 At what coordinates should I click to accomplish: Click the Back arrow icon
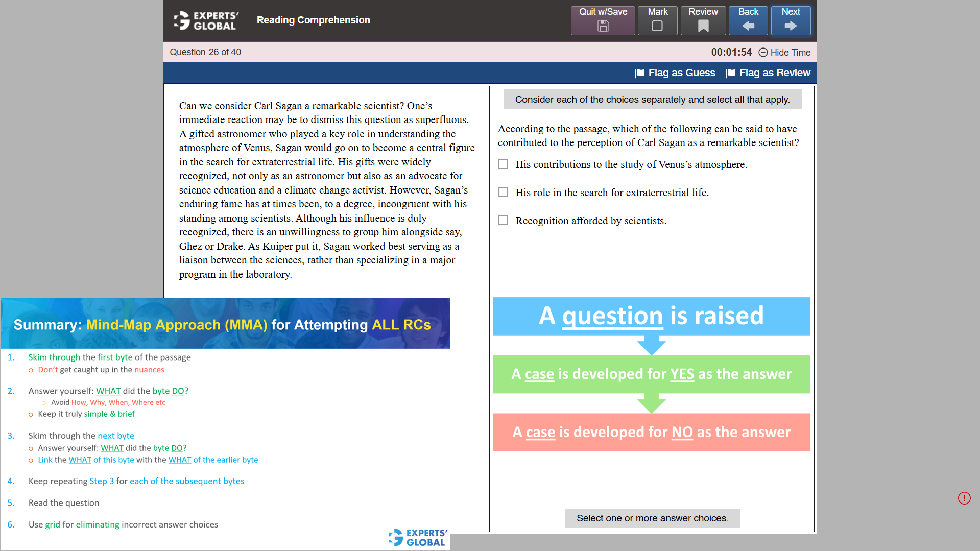click(x=748, y=26)
